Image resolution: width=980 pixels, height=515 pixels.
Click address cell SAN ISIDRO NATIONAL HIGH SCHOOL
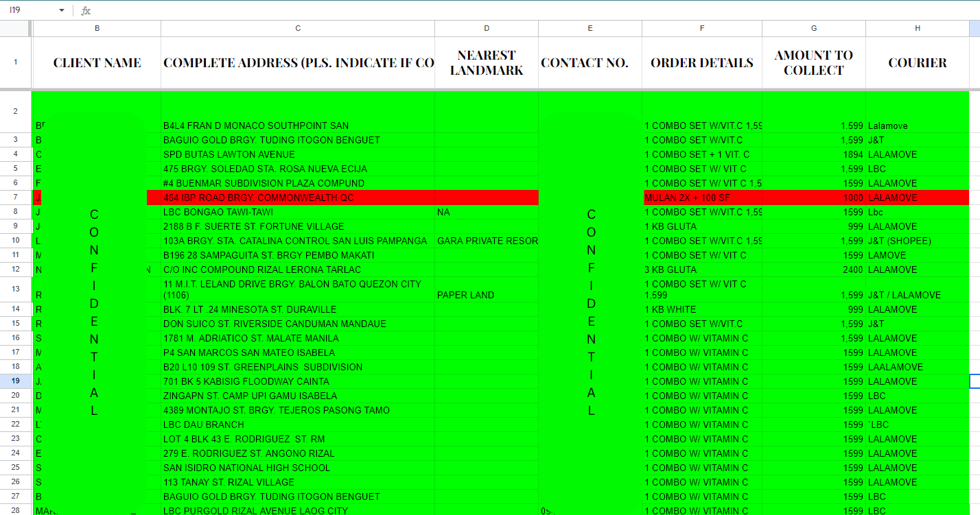298,468
